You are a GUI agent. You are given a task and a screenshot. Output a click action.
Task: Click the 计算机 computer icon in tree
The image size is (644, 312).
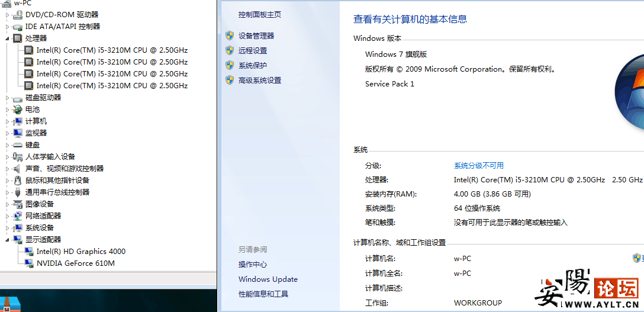(18, 121)
